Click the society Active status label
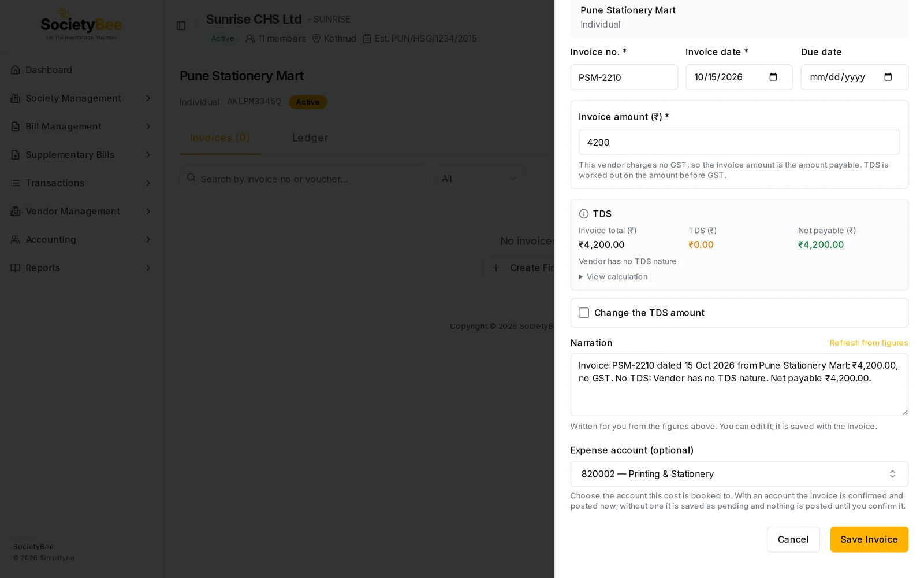 223,39
